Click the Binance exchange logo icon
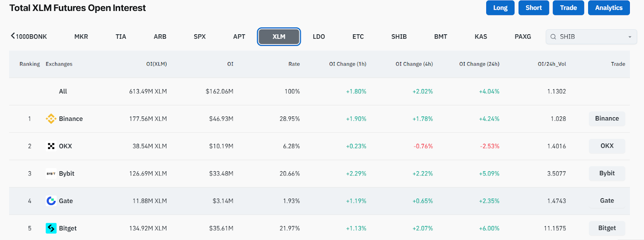This screenshot has height=240, width=644. (51, 119)
